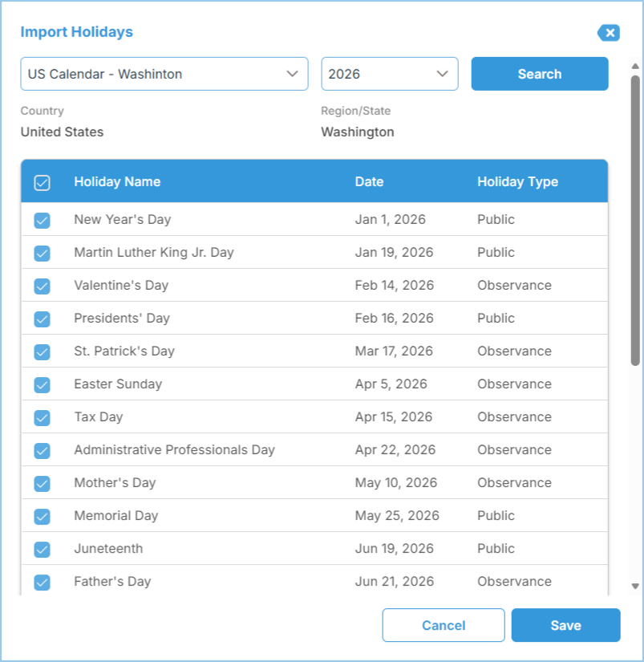Uncheck the Memorial Day checkbox
This screenshot has width=644, height=662.
(43, 517)
